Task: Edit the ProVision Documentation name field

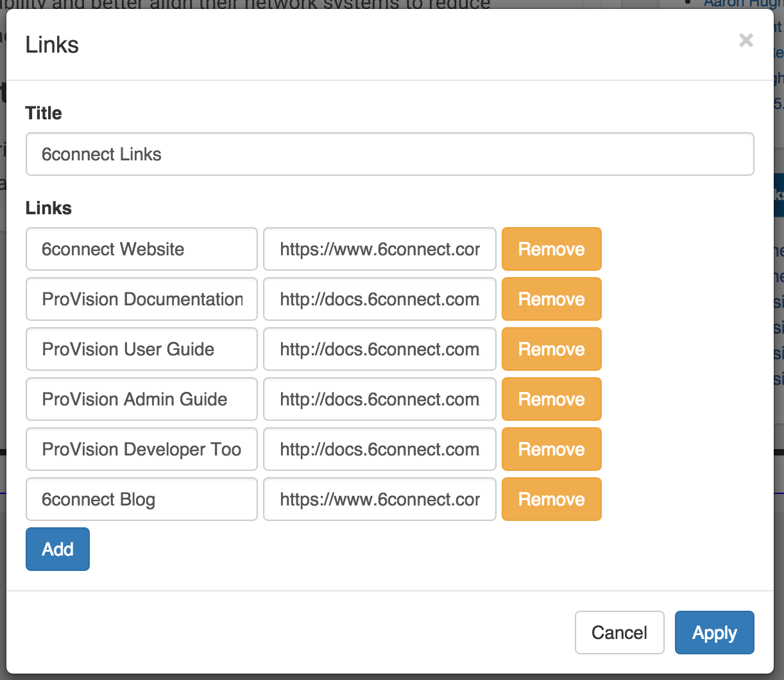Action: tap(141, 299)
